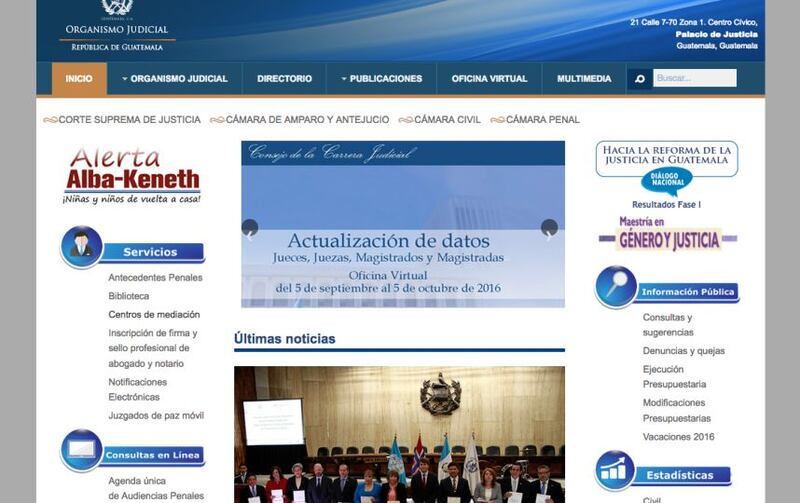Click the search magnifier icon

[x=639, y=79]
